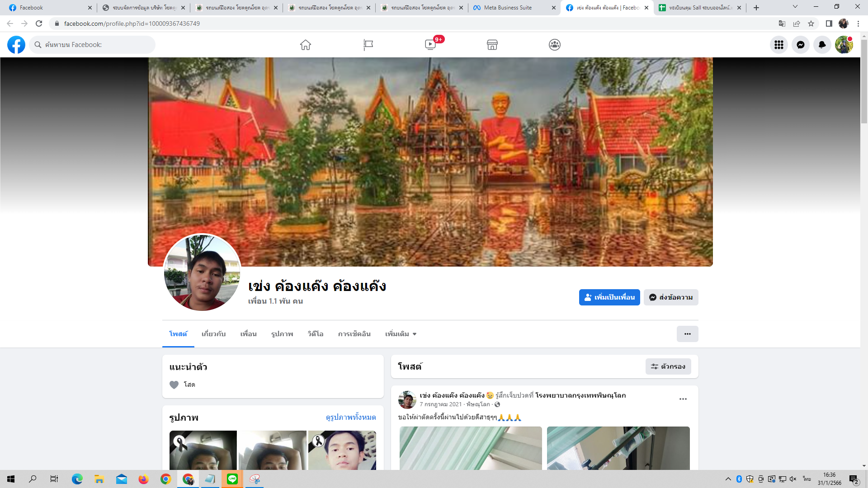Open the Pages flag icon
Screen dimensions: 868x488
(368, 45)
